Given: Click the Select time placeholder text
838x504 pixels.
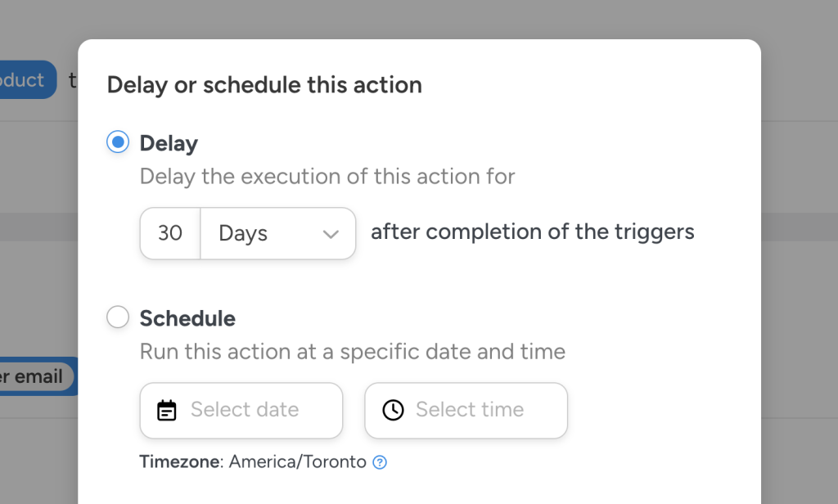Looking at the screenshot, I should tap(470, 410).
